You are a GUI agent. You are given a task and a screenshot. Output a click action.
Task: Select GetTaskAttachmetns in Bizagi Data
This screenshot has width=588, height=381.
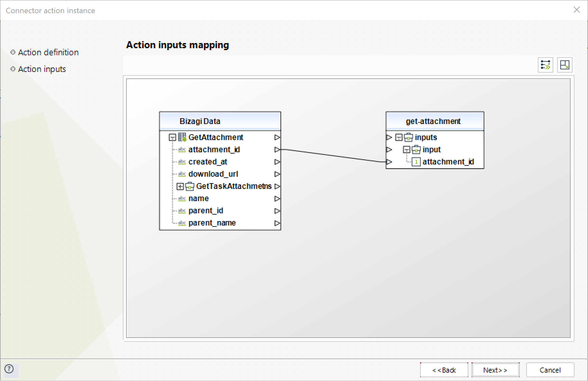[x=234, y=186]
